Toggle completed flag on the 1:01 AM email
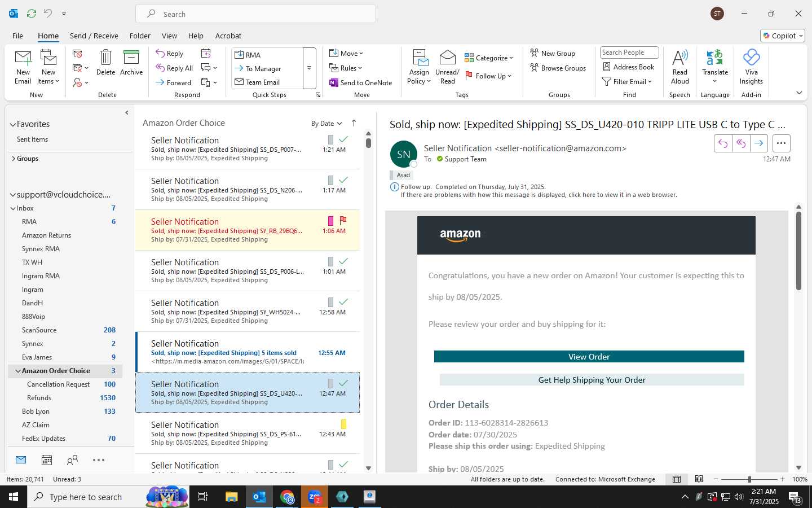 click(343, 261)
